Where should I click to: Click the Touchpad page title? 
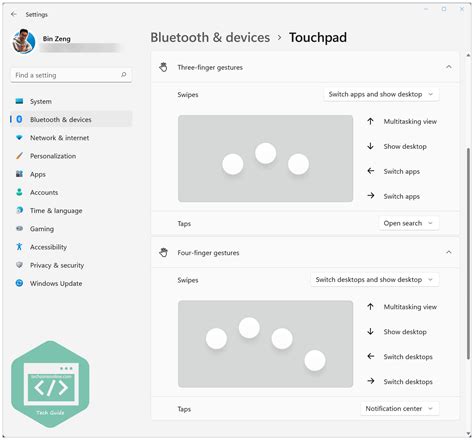point(318,37)
